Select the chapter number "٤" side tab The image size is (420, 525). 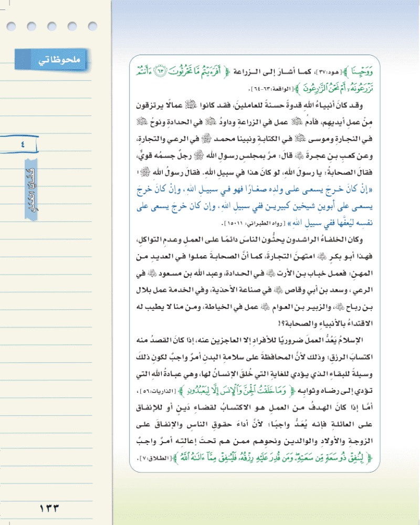22,144
